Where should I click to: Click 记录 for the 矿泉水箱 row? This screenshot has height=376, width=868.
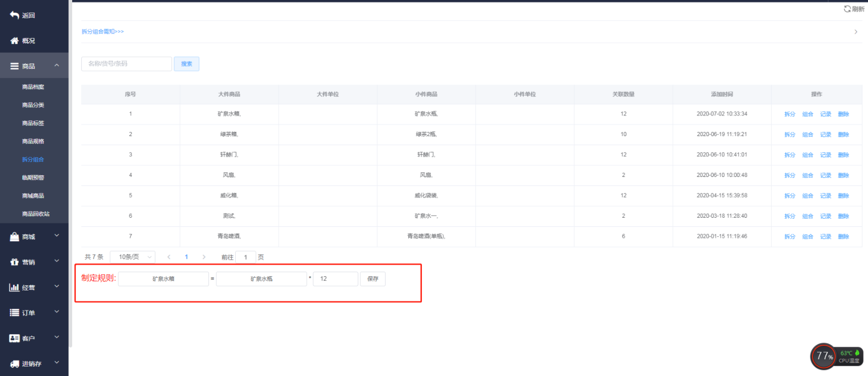826,114
